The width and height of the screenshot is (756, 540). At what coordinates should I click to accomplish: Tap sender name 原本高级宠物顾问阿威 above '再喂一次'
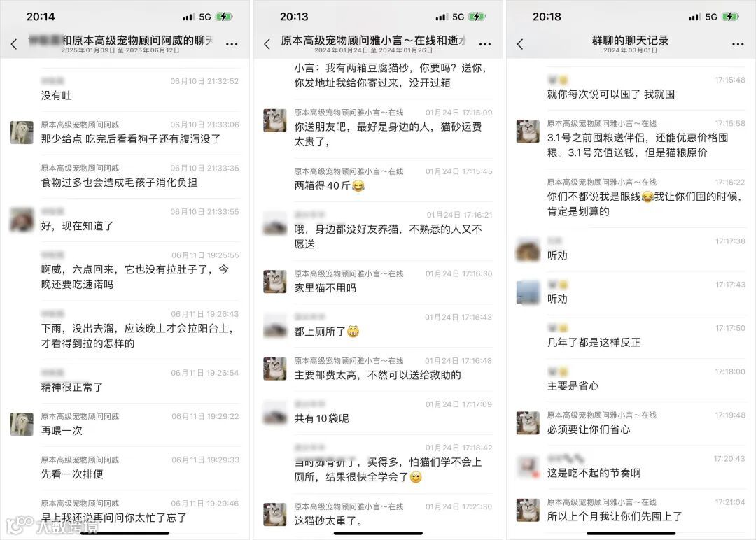pos(80,417)
